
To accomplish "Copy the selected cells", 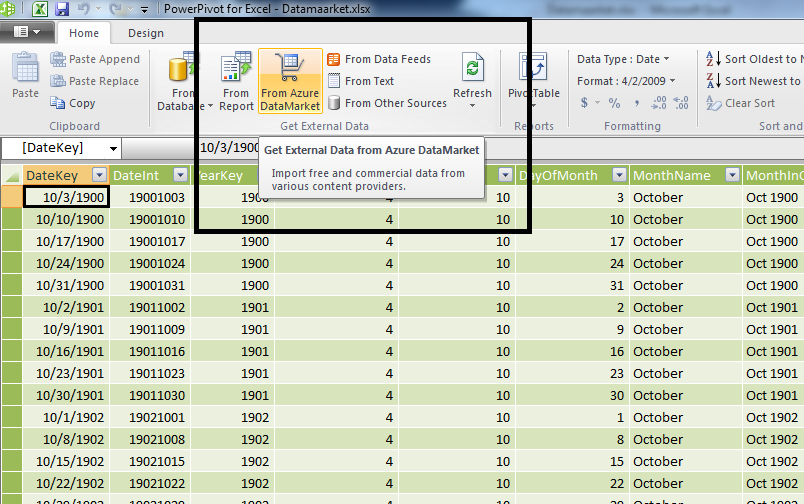I will click(x=73, y=103).
